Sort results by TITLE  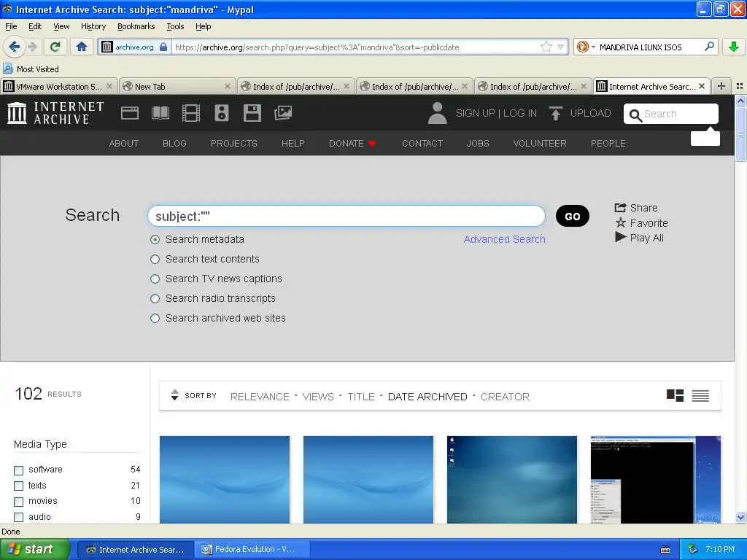point(360,397)
